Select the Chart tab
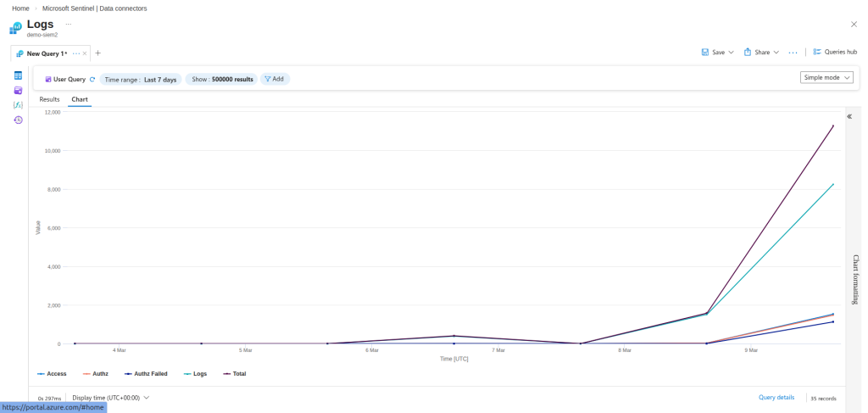 pos(80,100)
